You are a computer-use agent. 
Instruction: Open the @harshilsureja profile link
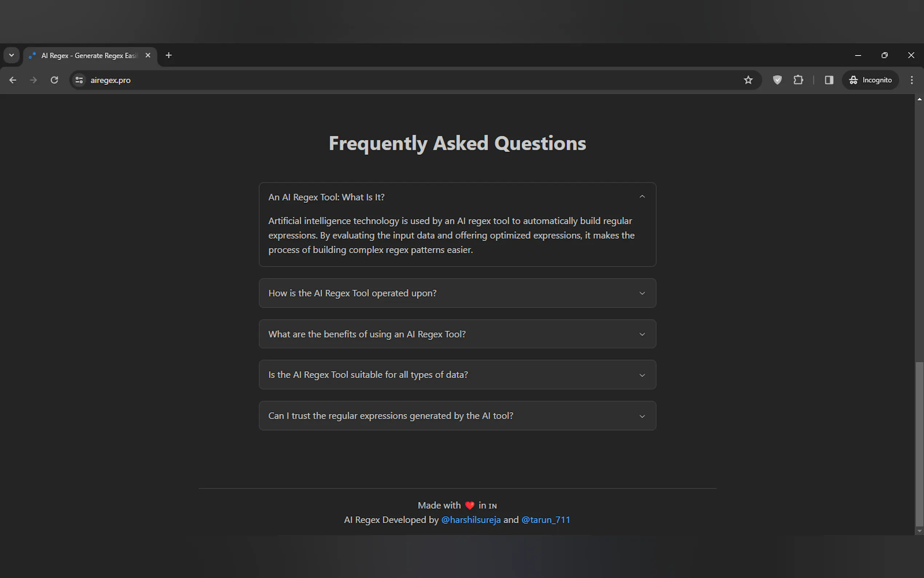471,520
